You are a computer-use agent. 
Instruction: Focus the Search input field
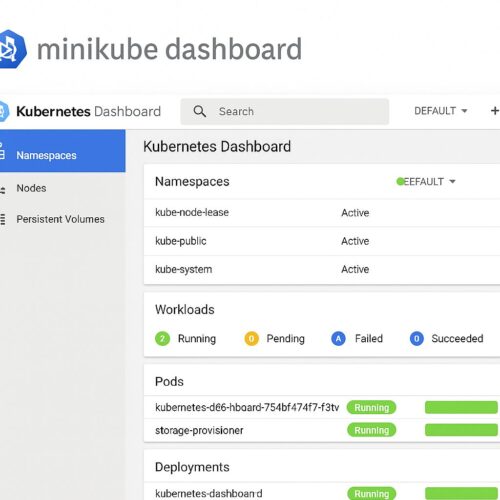click(x=285, y=111)
